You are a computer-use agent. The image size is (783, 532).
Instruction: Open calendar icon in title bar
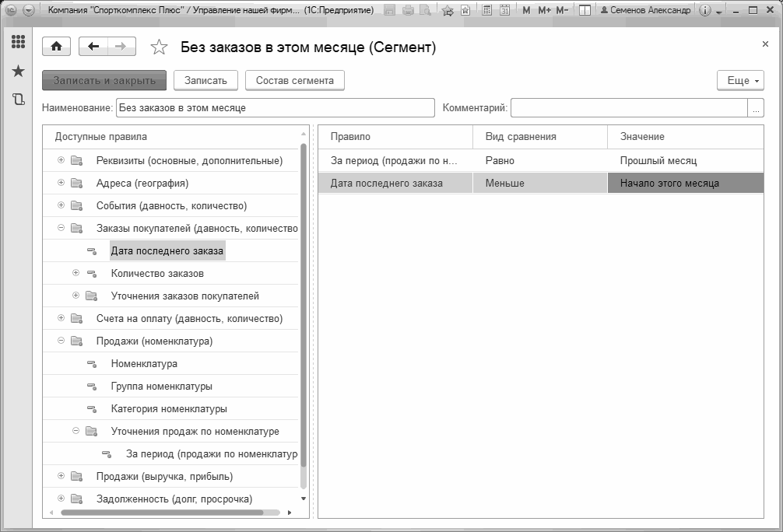[x=504, y=9]
